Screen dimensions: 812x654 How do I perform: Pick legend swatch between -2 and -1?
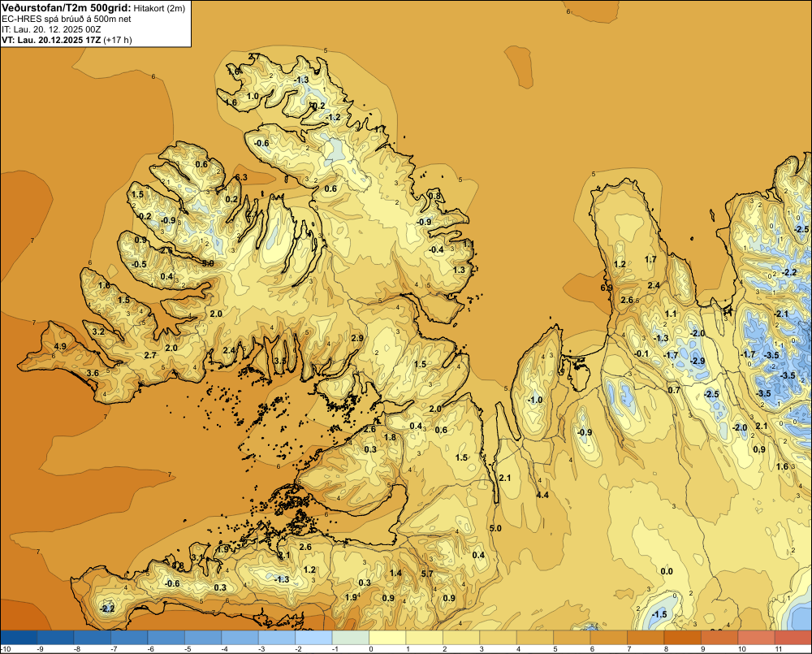(x=313, y=638)
